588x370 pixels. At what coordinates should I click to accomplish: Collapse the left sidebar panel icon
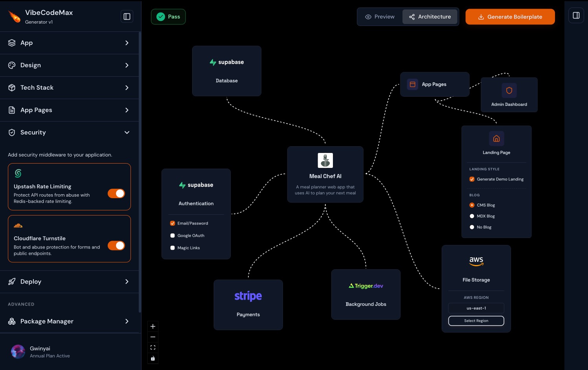pos(127,17)
